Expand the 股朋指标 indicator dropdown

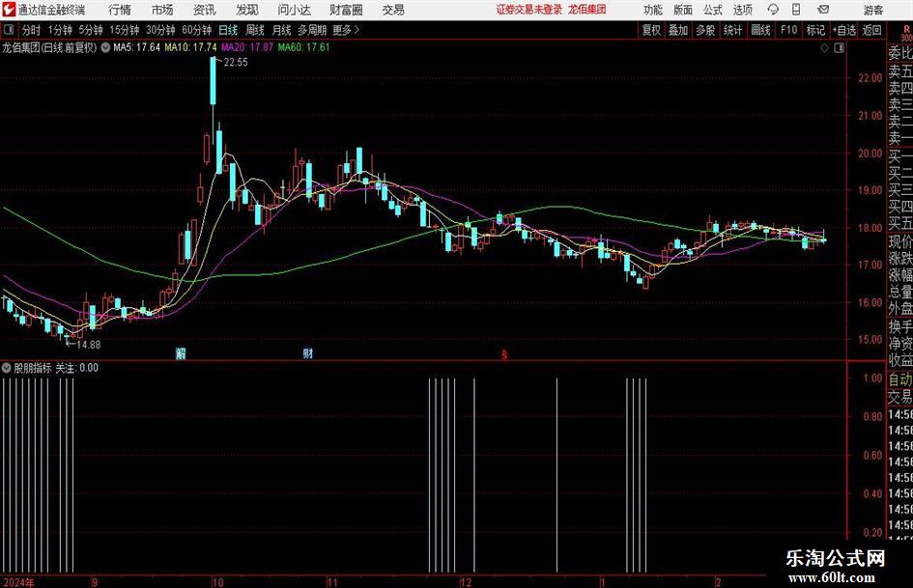pos(7,368)
